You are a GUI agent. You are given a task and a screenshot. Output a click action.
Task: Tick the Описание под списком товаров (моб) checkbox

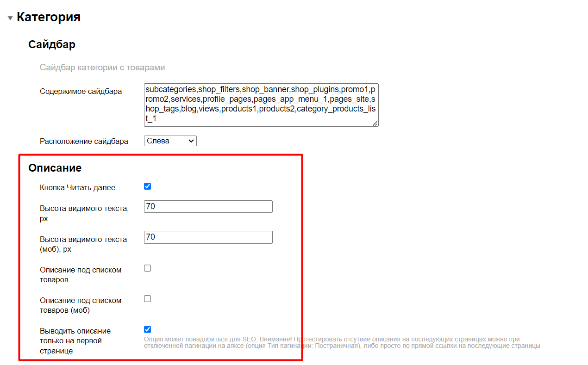tap(148, 299)
